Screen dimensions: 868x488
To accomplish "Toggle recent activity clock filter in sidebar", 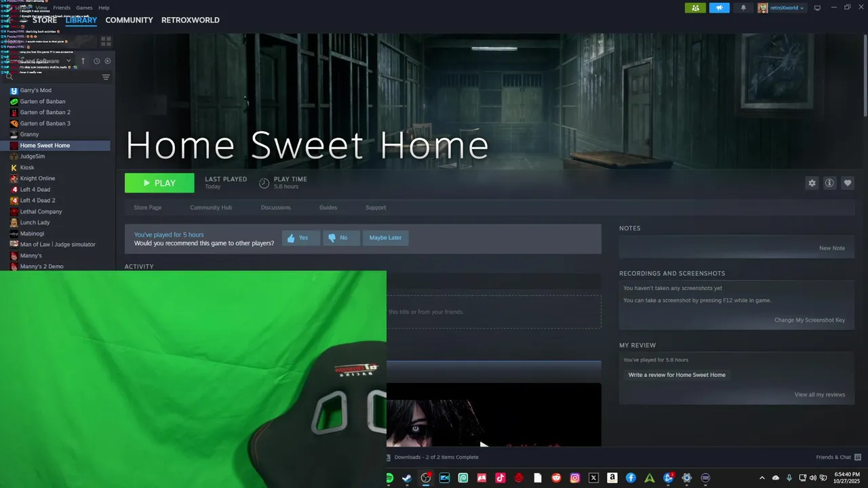I will pyautogui.click(x=96, y=61).
